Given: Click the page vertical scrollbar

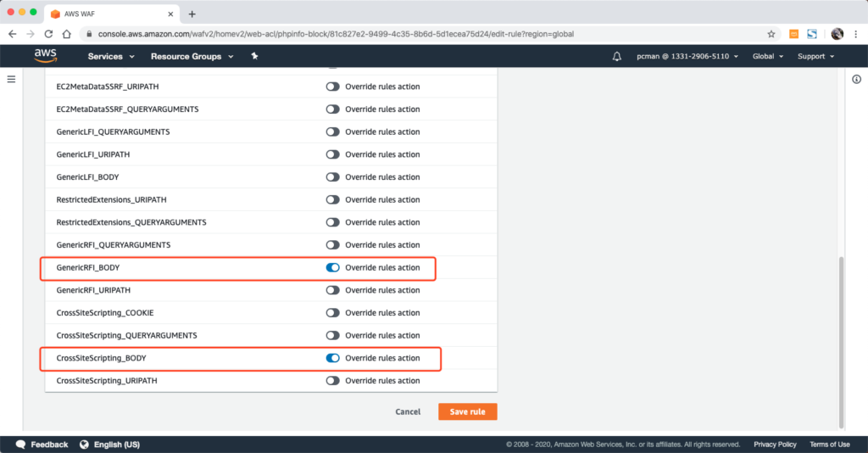Looking at the screenshot, I should [840, 339].
